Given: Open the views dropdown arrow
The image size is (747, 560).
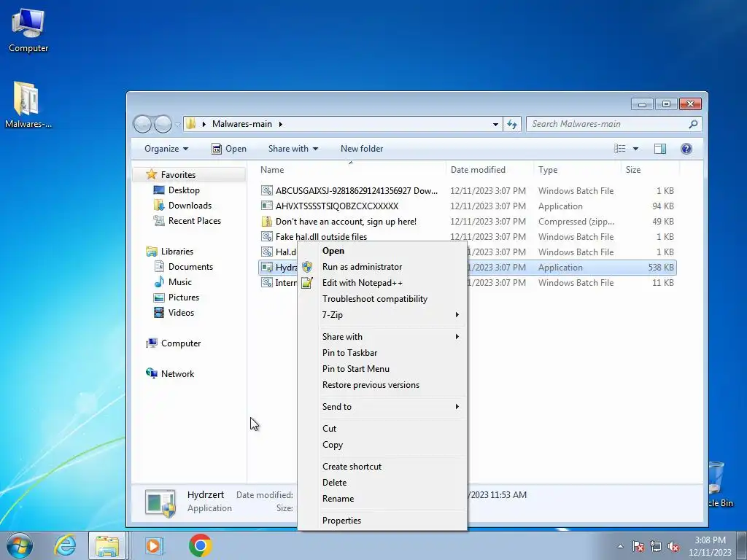Looking at the screenshot, I should click(635, 149).
